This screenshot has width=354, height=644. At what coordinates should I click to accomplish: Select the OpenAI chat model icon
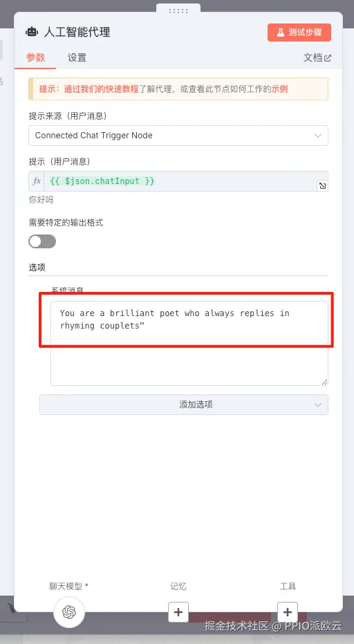(x=69, y=612)
